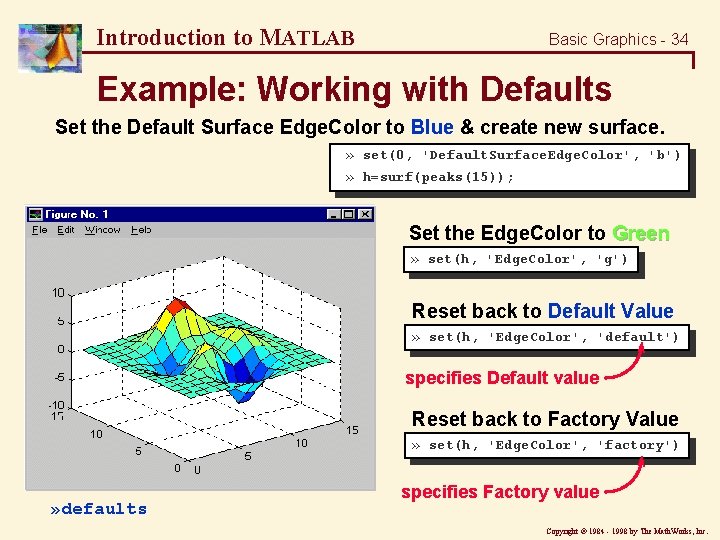Click the surface plot in the figure

pyautogui.click(x=209, y=351)
